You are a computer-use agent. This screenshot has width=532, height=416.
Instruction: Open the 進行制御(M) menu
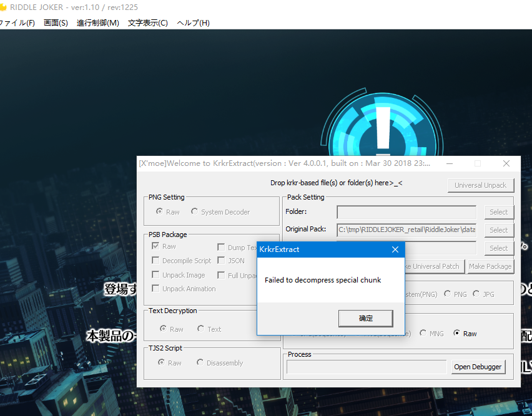pos(97,22)
